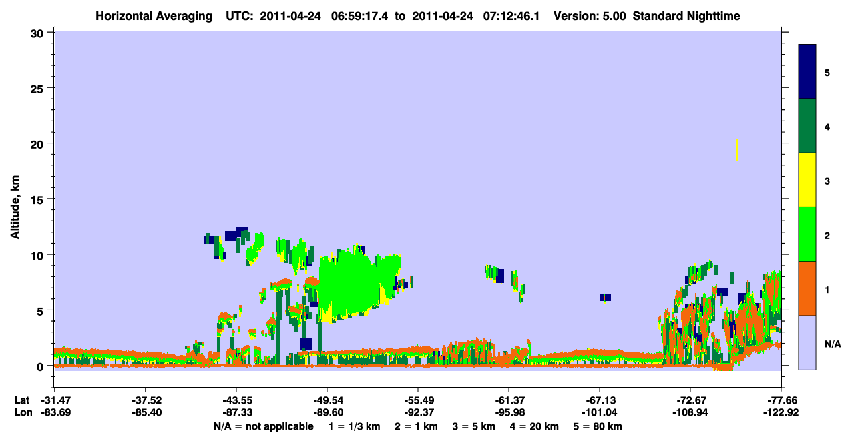Click legend text '2 = 1 km'
868x445 pixels.
tap(415, 426)
